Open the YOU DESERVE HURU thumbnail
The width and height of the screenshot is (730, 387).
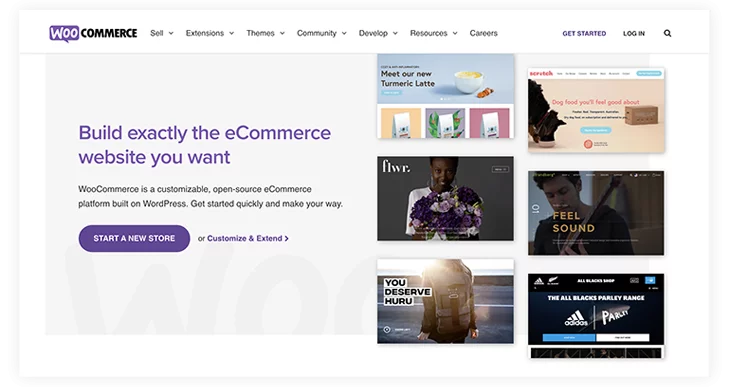pyautogui.click(x=446, y=301)
